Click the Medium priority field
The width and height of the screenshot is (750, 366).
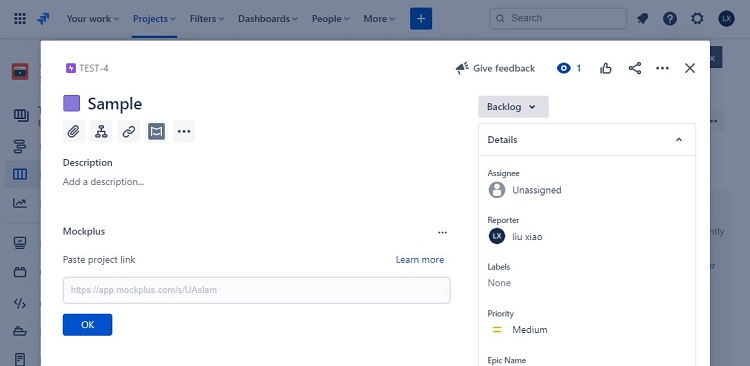coord(519,330)
